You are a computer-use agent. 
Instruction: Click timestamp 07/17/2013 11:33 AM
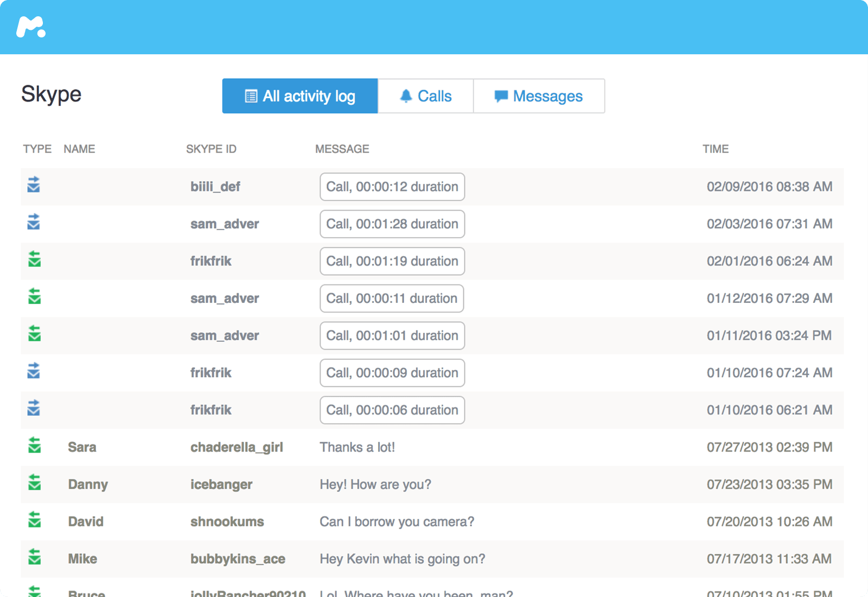(x=769, y=559)
